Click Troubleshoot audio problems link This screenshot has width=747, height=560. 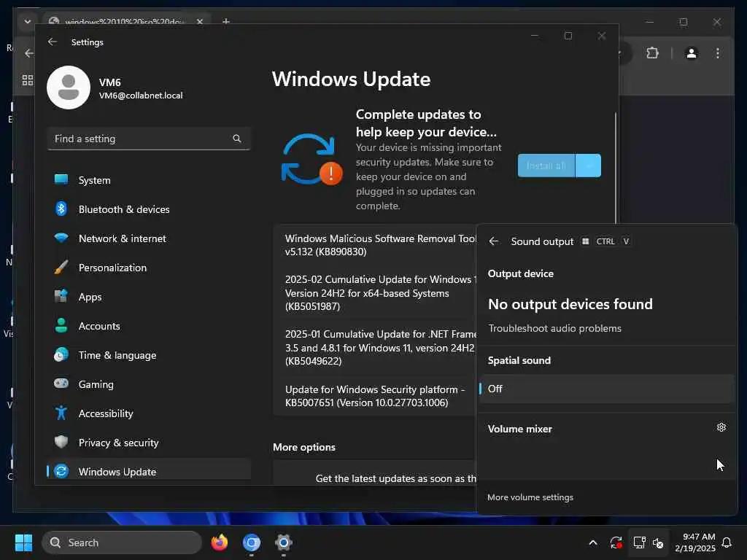click(554, 328)
